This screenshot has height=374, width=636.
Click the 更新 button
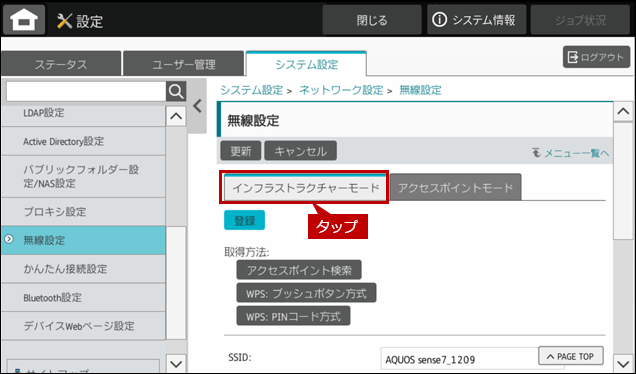click(241, 151)
